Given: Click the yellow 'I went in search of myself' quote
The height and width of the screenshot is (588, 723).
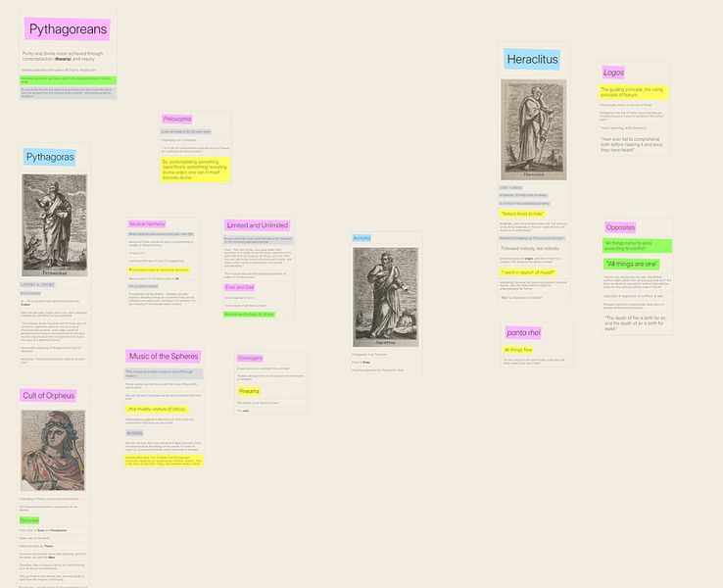Looking at the screenshot, I should (x=528, y=272).
